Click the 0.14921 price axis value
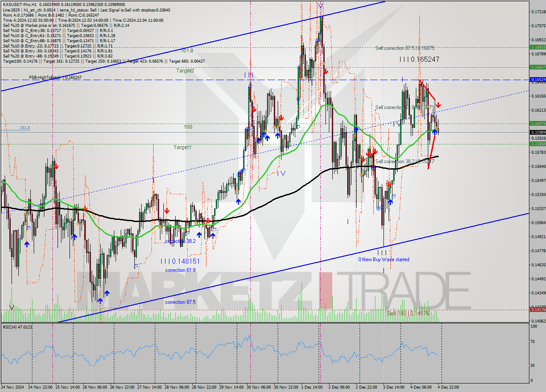546x392 pixels. (x=538, y=237)
